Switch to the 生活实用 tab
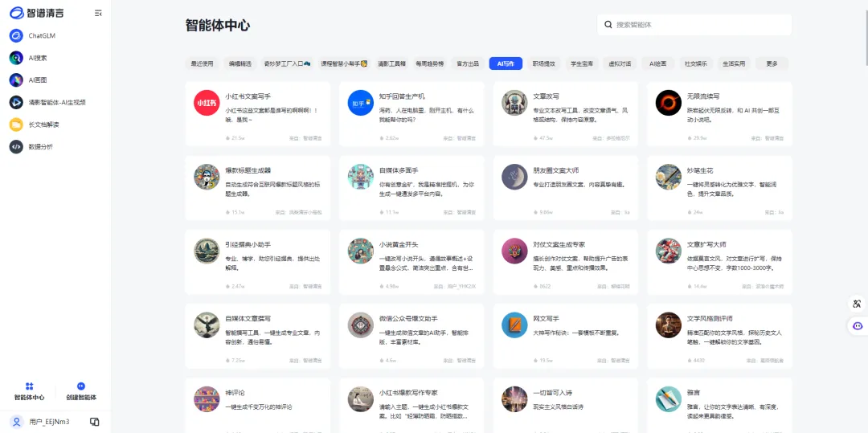868x433 pixels. point(734,63)
